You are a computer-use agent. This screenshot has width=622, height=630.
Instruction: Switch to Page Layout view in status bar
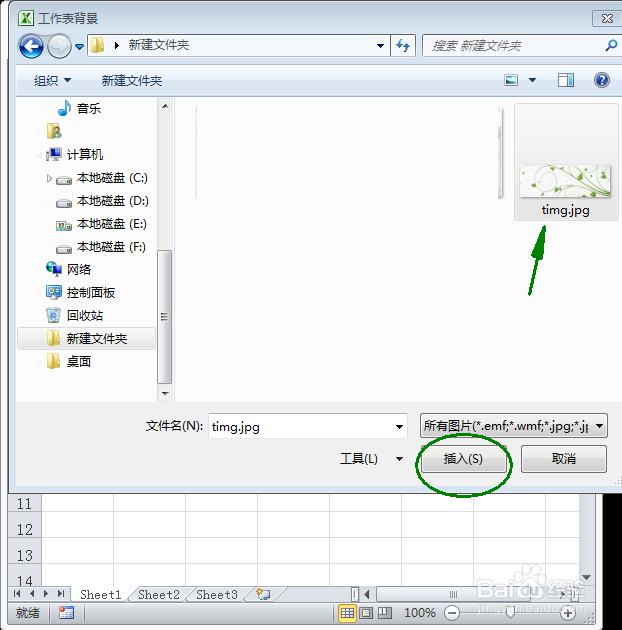click(x=366, y=613)
